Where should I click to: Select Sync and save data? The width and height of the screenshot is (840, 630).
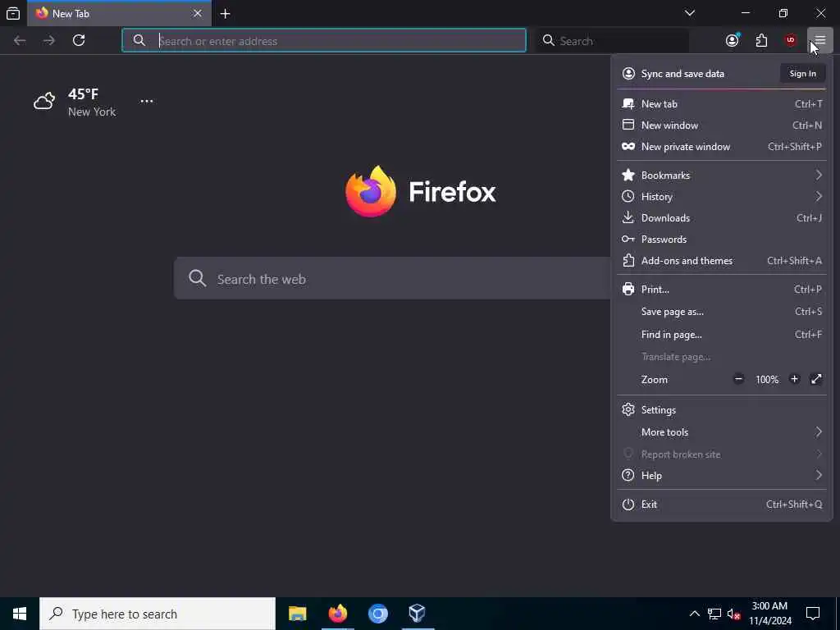pyautogui.click(x=682, y=74)
